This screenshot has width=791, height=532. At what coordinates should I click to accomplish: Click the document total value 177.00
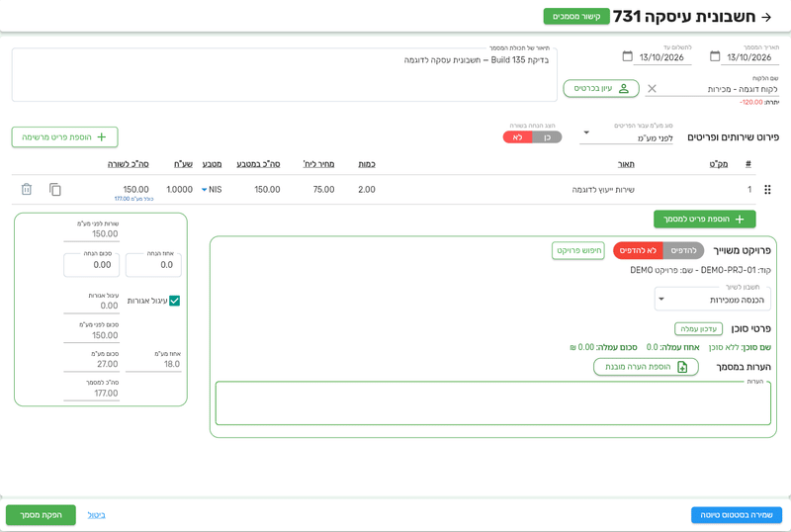point(106,394)
